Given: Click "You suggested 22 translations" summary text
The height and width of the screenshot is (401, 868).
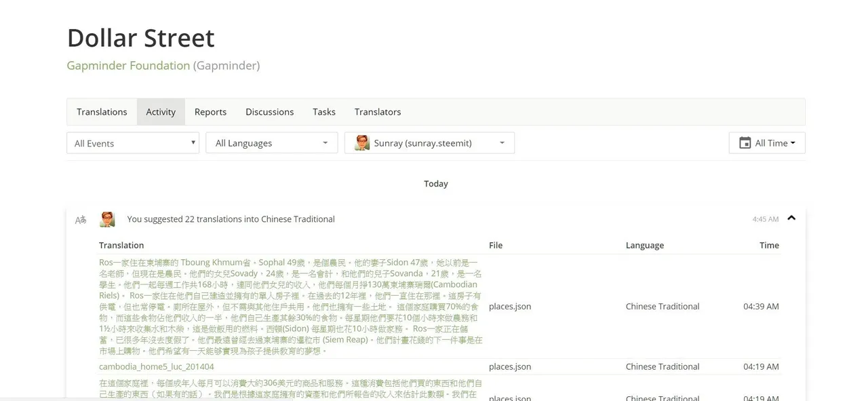Looking at the screenshot, I should coord(231,219).
